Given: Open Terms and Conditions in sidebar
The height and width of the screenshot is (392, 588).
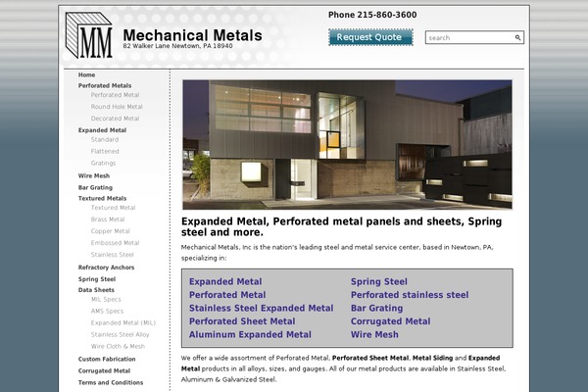Looking at the screenshot, I should [111, 382].
